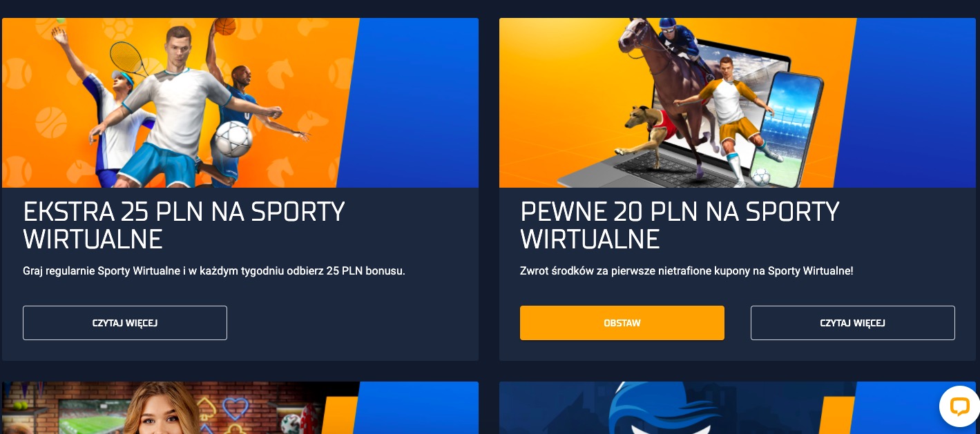This screenshot has width=980, height=434.
Task: Click CZYTAJ WIĘCEJ under Ekstra 25 PLN
Action: [125, 323]
